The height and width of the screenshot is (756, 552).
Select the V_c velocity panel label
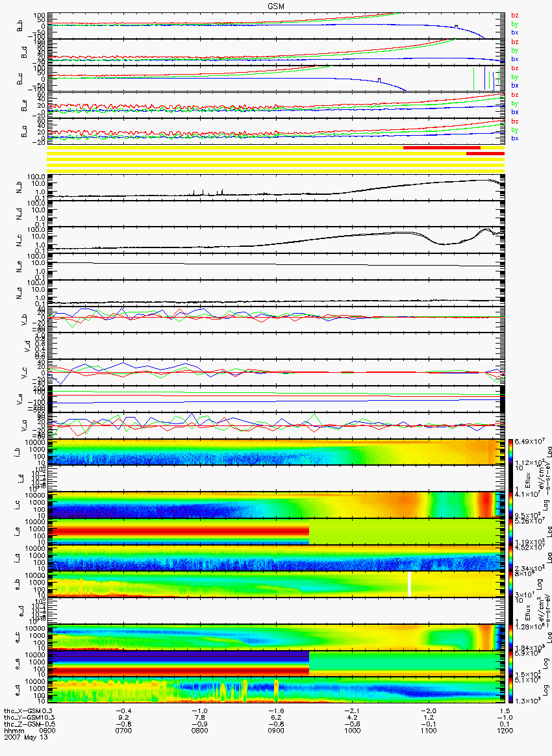pyautogui.click(x=23, y=372)
